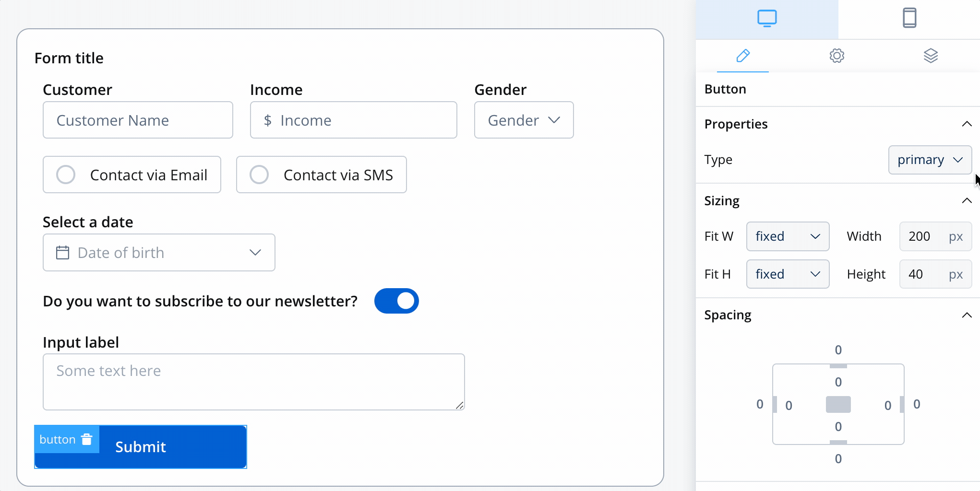
Task: Open the button Type primary dropdown
Action: 930,160
